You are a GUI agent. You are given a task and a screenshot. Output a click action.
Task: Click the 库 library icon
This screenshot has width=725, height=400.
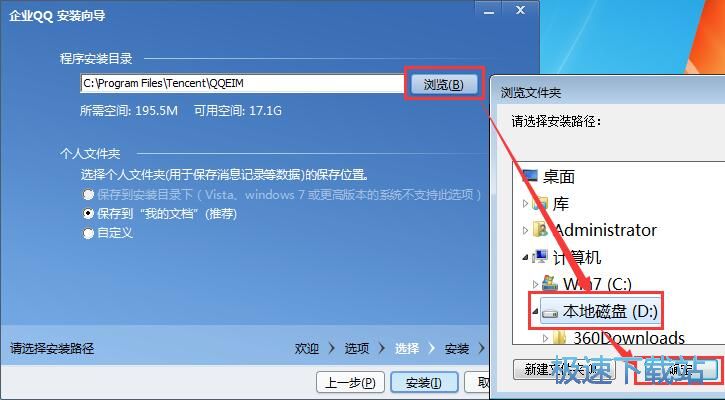tap(540, 203)
